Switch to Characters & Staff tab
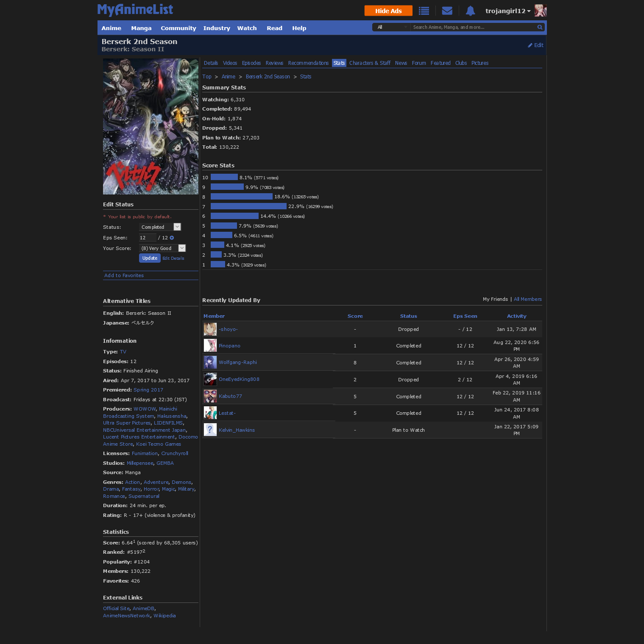 pos(370,63)
